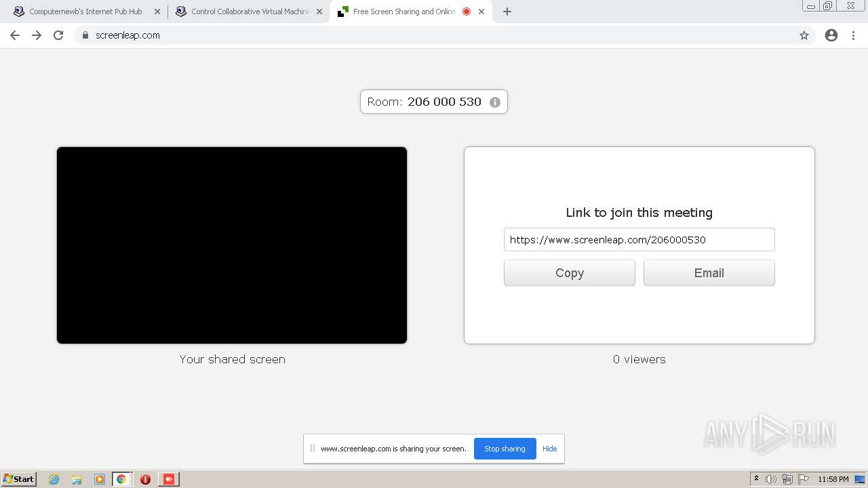Screen dimensions: 868x488
Task: Bookmark this page with the star
Action: tap(804, 35)
